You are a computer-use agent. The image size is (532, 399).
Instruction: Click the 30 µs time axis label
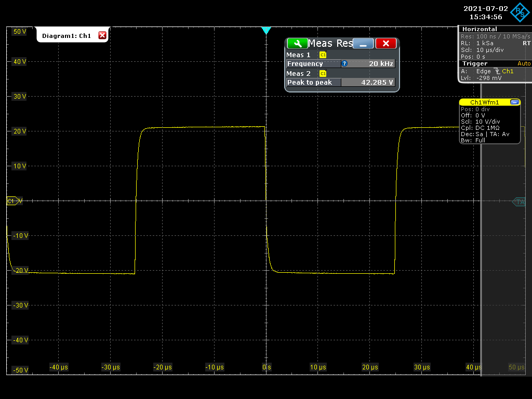[422, 367]
